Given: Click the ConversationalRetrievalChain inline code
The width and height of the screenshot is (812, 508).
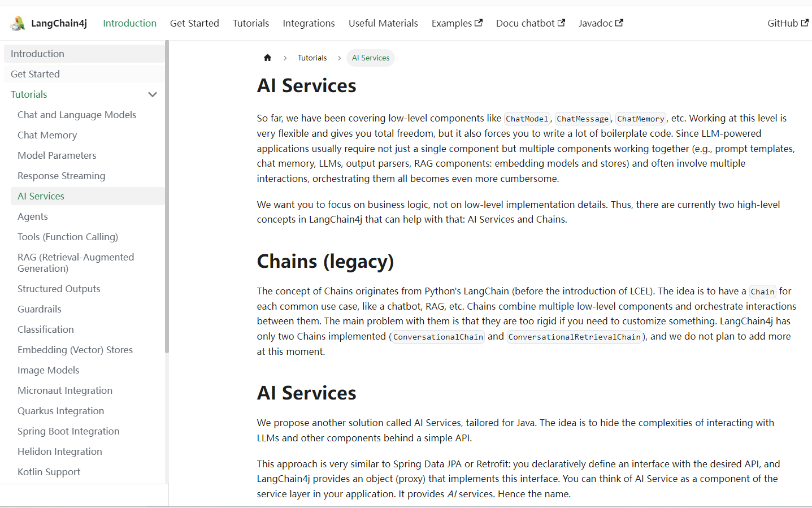Looking at the screenshot, I should (x=574, y=337).
